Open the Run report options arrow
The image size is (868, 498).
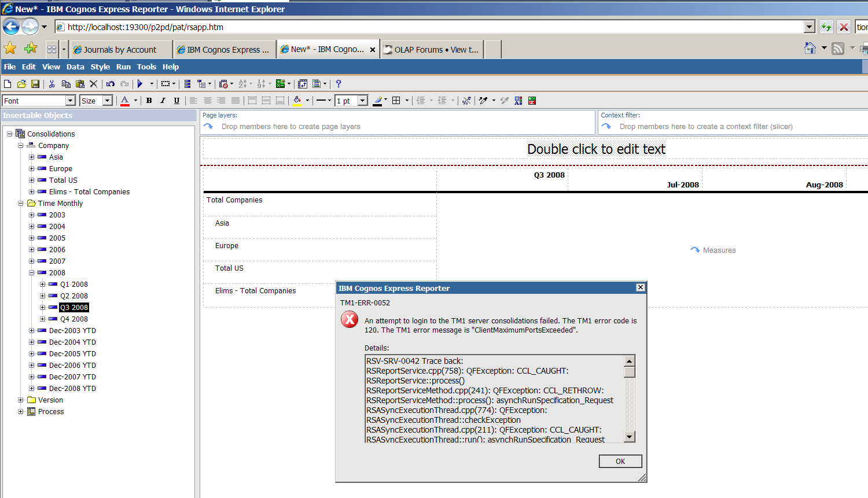[152, 84]
